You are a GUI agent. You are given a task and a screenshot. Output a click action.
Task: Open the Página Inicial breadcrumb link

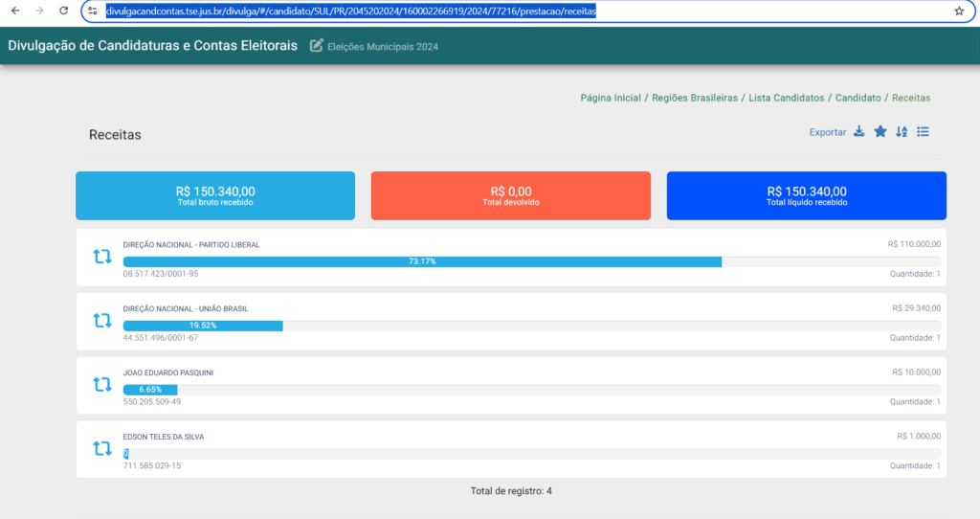coord(611,98)
